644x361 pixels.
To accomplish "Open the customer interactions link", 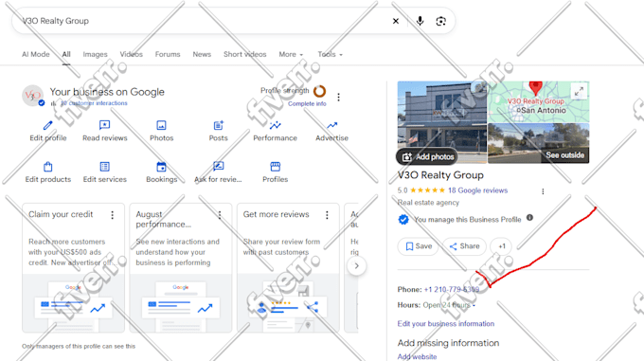I will point(94,103).
